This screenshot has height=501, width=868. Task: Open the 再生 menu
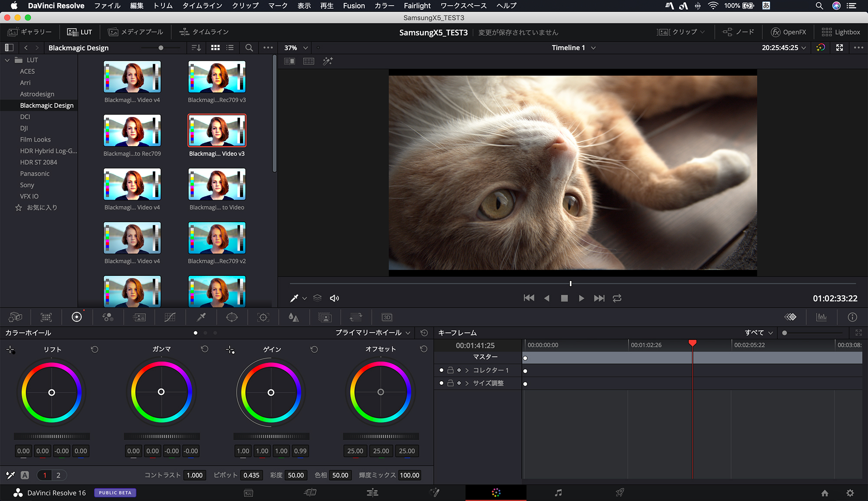click(x=326, y=6)
